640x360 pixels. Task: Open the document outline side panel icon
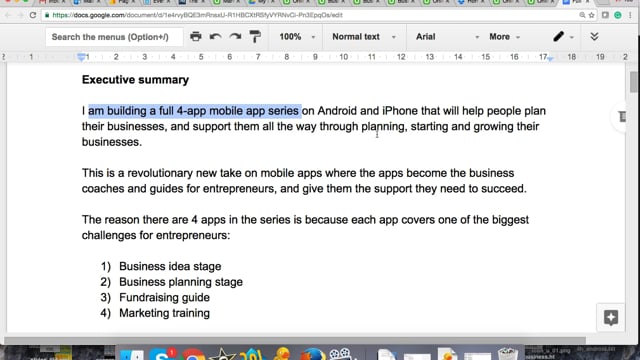click(x=622, y=117)
